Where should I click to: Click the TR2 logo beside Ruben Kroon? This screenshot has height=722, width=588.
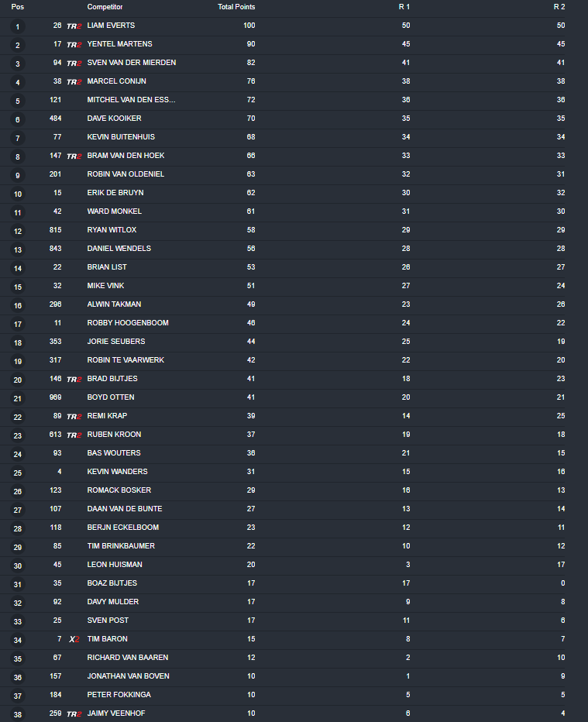tap(74, 435)
